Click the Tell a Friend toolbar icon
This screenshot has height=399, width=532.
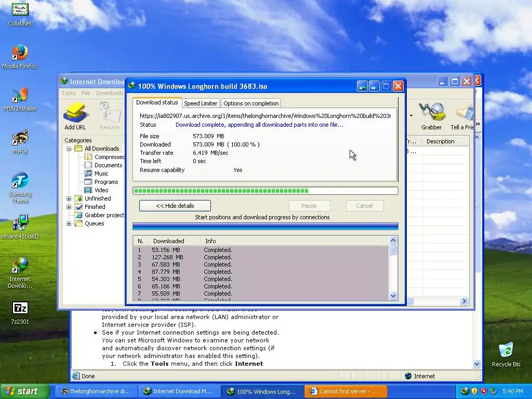click(x=462, y=116)
